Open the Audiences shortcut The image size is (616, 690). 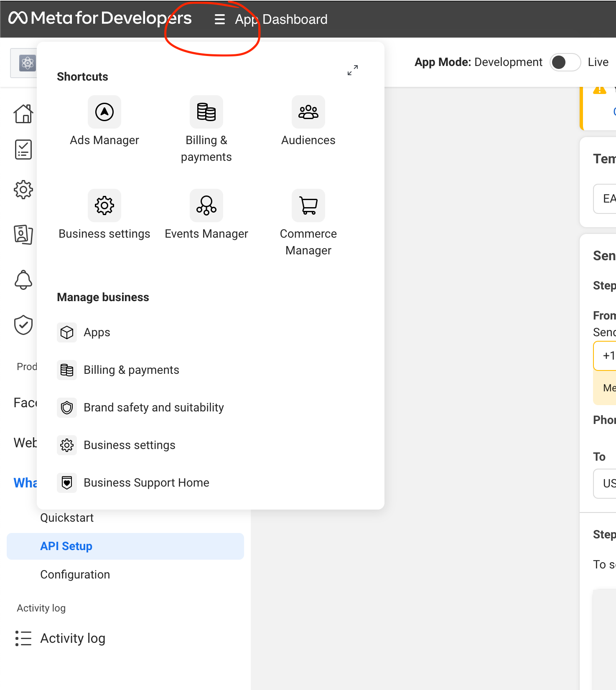click(x=308, y=121)
